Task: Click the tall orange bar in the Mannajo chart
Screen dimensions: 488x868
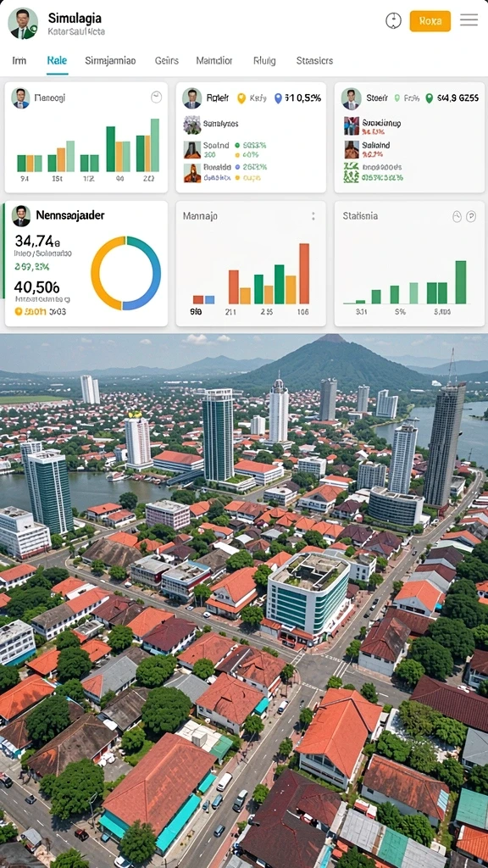Action: coord(304,274)
